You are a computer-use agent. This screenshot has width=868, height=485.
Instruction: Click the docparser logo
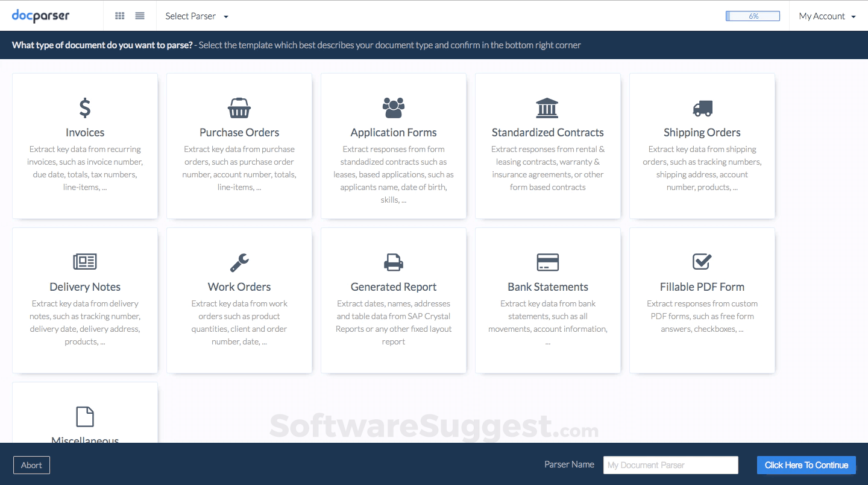click(x=40, y=16)
